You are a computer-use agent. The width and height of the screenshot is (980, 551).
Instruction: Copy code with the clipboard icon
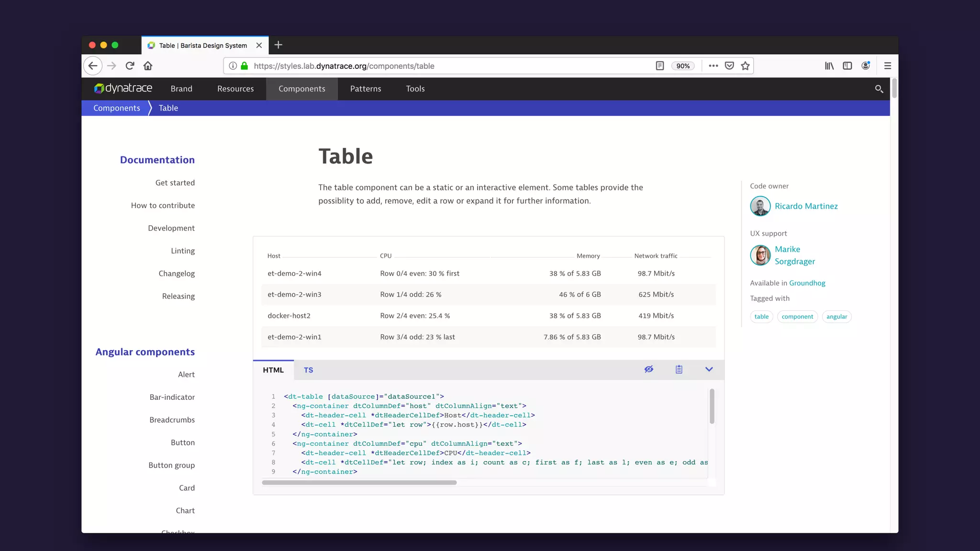(679, 369)
